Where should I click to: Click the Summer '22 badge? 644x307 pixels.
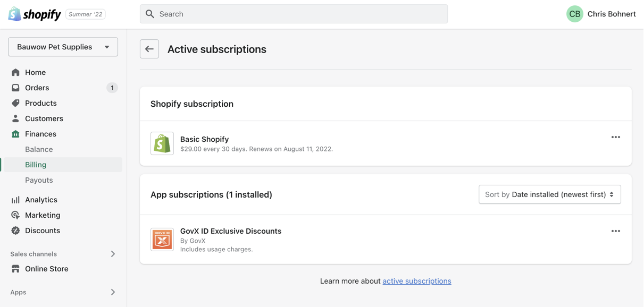86,14
